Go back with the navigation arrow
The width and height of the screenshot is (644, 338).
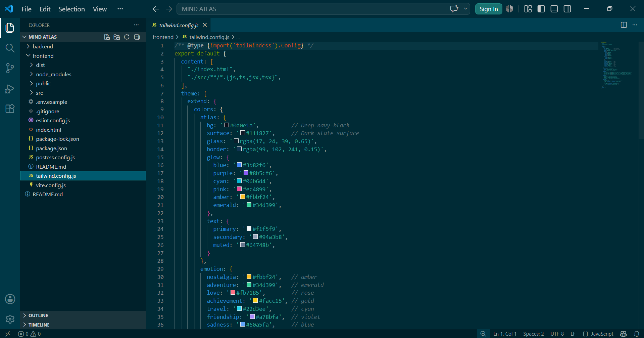click(x=156, y=9)
